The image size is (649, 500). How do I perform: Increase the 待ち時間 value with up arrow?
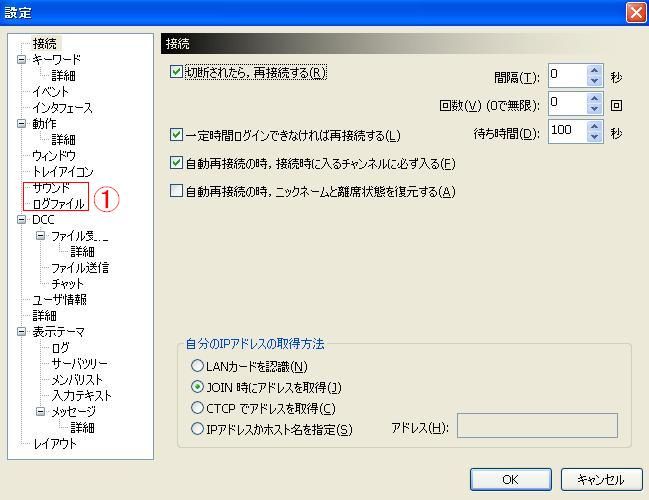click(x=594, y=127)
